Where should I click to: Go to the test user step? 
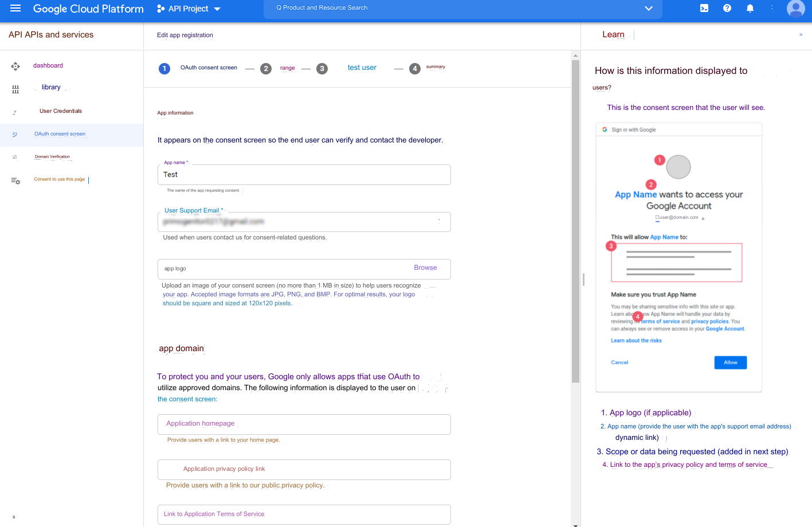coord(362,68)
